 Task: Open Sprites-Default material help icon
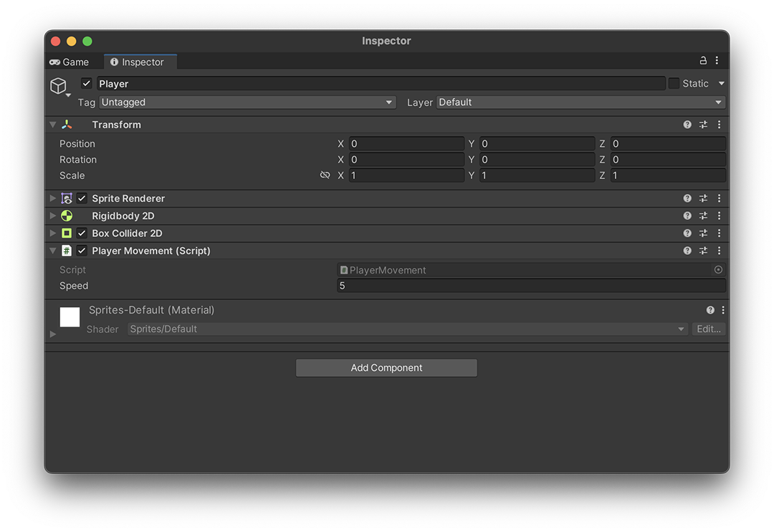pyautogui.click(x=709, y=310)
